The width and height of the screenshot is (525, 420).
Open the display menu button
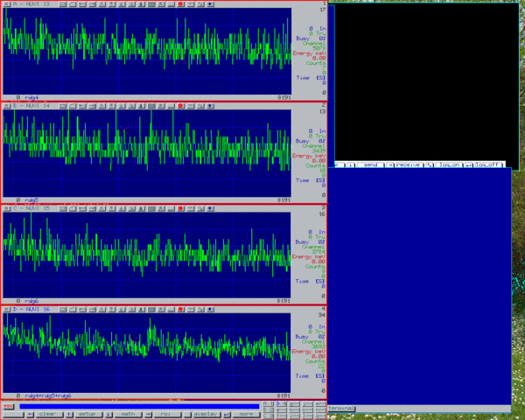click(x=206, y=414)
